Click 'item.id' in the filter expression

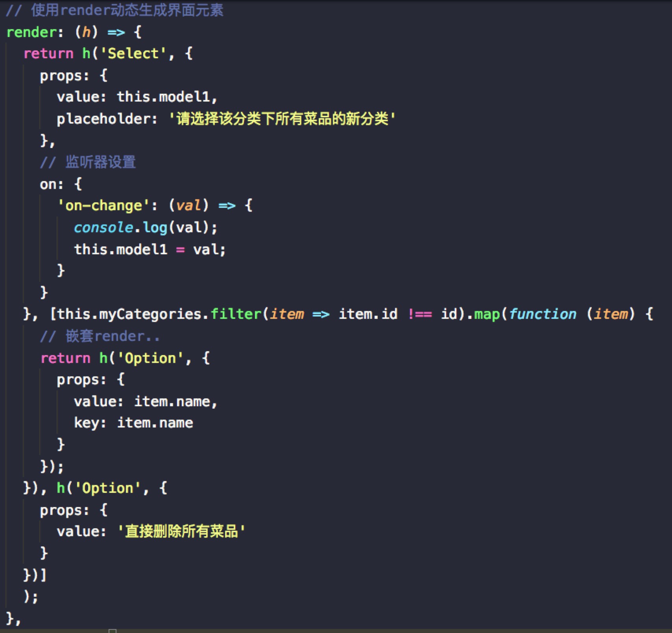tap(368, 314)
